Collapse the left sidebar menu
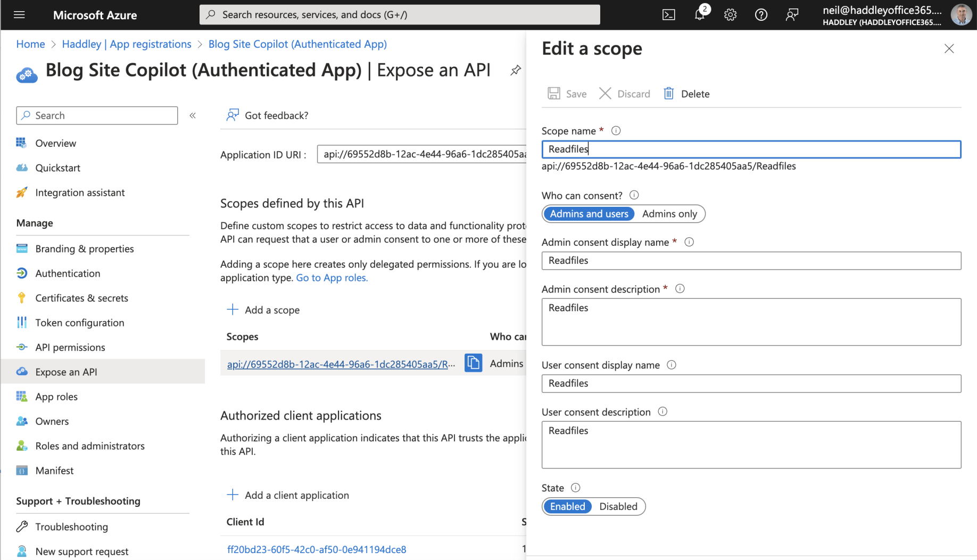Screen dimensions: 977x560 [x=193, y=115]
